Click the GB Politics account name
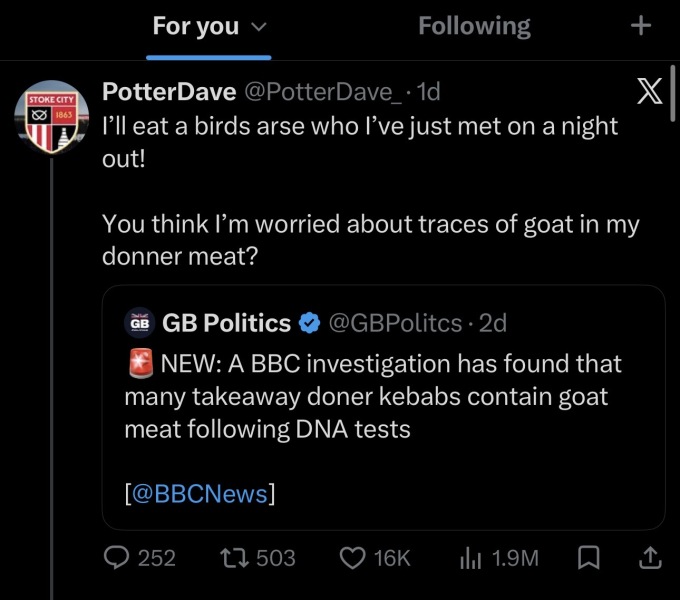The width and height of the screenshot is (680, 600). point(226,323)
